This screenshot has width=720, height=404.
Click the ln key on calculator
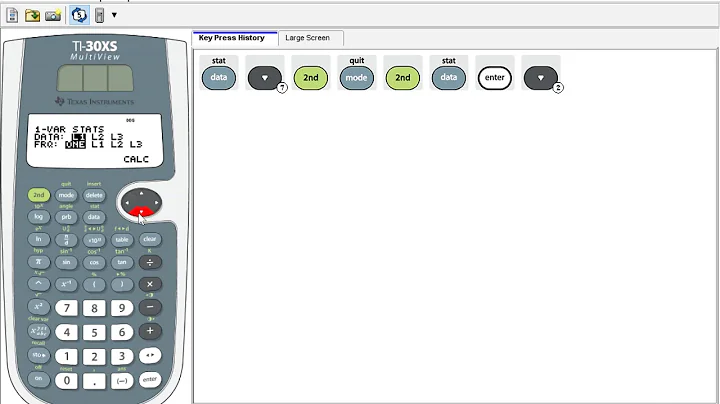coord(39,239)
